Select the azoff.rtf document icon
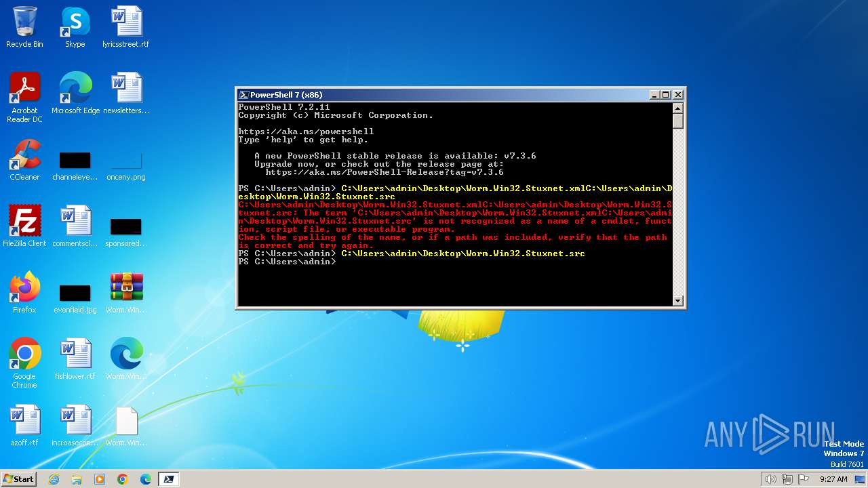 click(24, 426)
